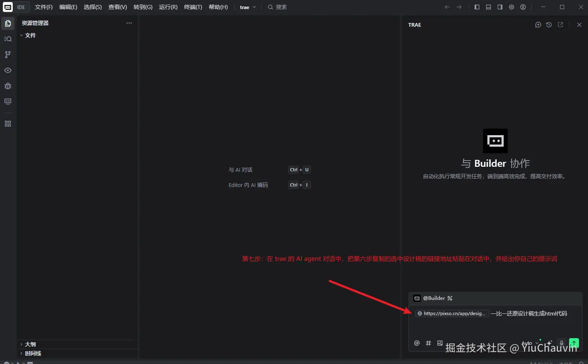Start a new chat in the TRAE panel
The height and width of the screenshot is (364, 588).
[538, 25]
